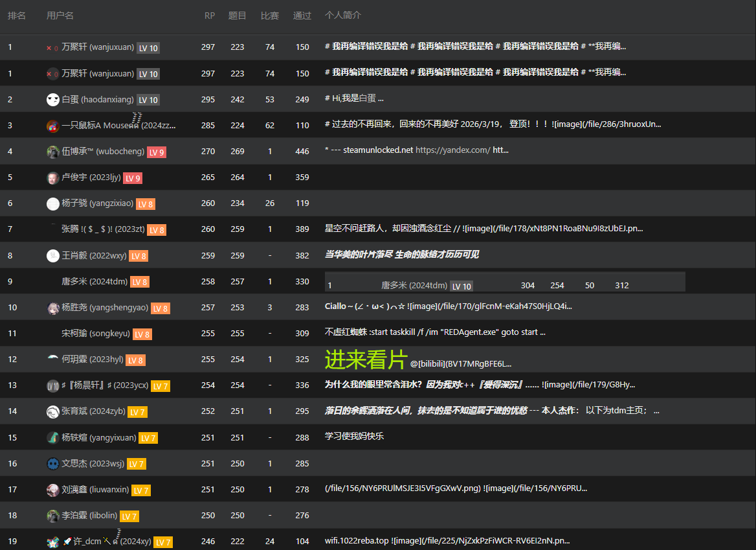Click the LV 10 badge of 白蛋
Screen dimensions: 756x550
[148, 100]
